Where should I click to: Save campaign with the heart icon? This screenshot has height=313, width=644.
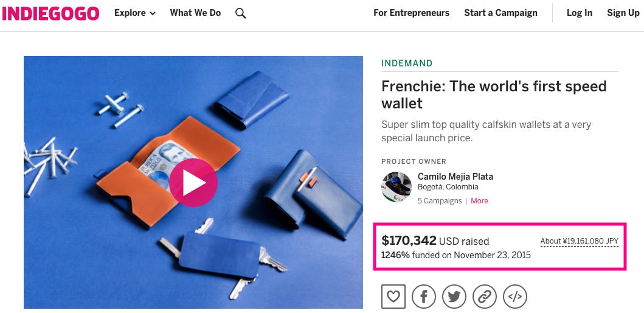coord(393,297)
